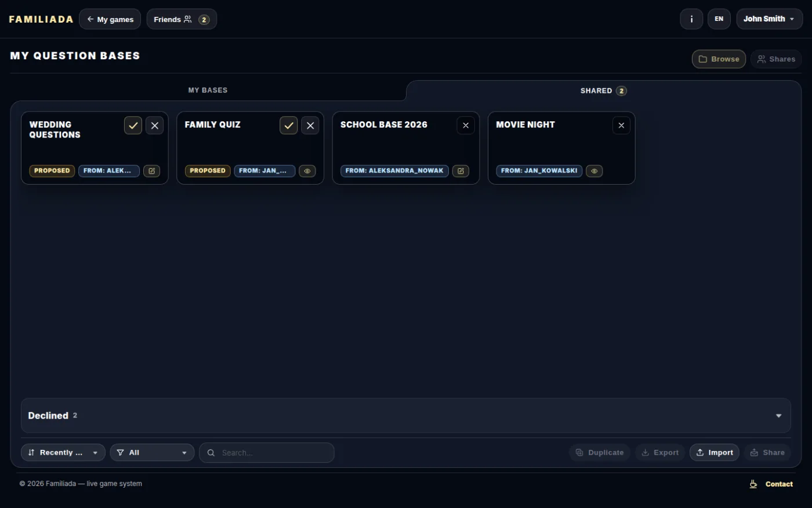Click the edit-permission icon on School Base 2026 card
The height and width of the screenshot is (508, 812).
coord(461,171)
